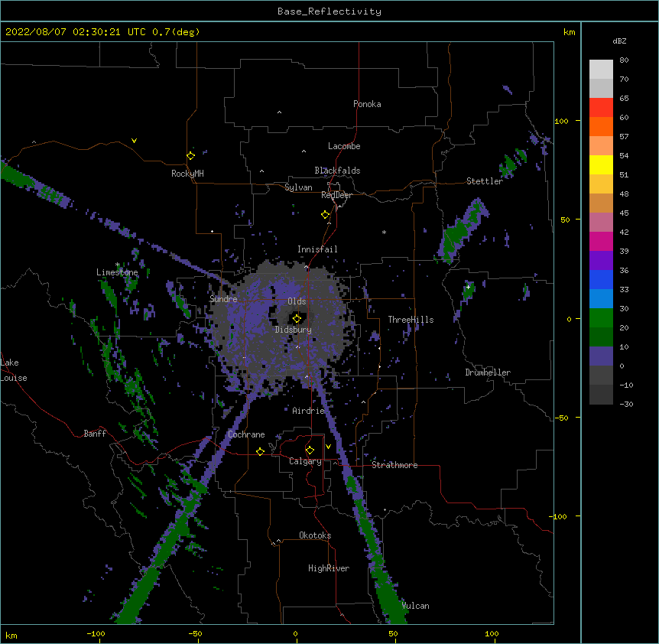The image size is (659, 644).
Task: Click the 100 km tick on the right axis
Action: coord(561,121)
